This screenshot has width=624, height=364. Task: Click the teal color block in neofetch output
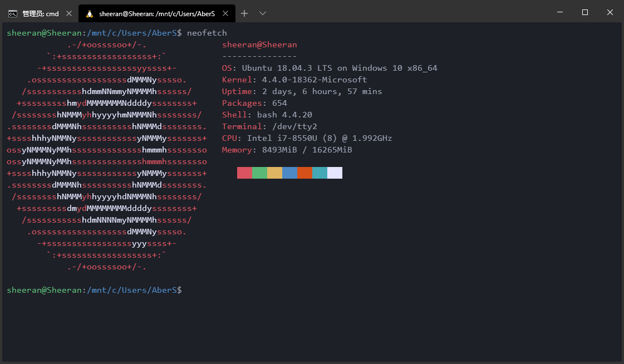pyautogui.click(x=320, y=173)
